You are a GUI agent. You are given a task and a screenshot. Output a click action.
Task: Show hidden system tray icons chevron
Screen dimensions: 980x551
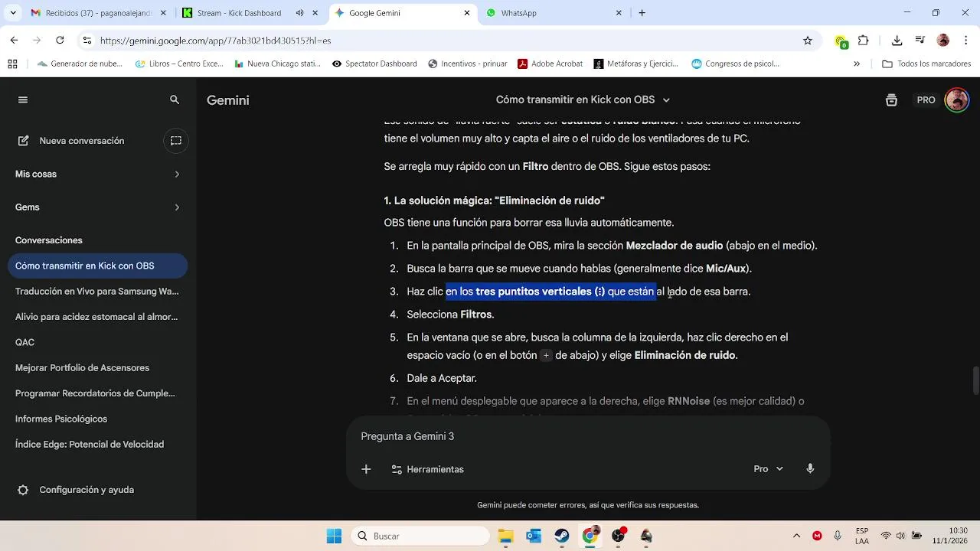point(797,536)
